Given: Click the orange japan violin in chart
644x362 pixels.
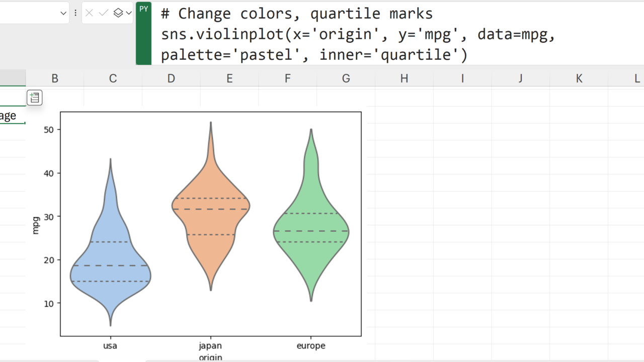Looking at the screenshot, I should 210,221.
